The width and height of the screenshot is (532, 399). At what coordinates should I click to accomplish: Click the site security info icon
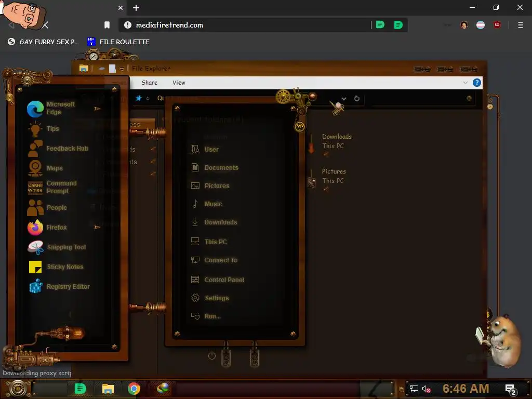128,25
